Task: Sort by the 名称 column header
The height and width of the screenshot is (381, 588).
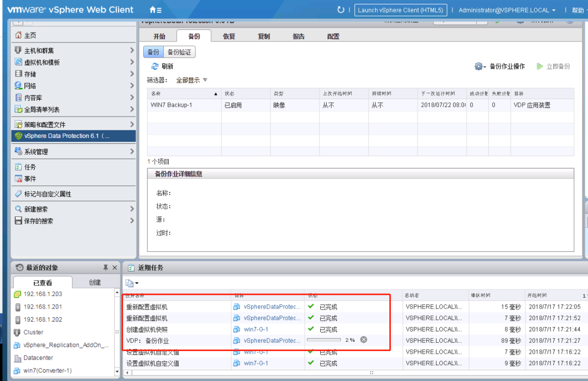Action: point(184,93)
